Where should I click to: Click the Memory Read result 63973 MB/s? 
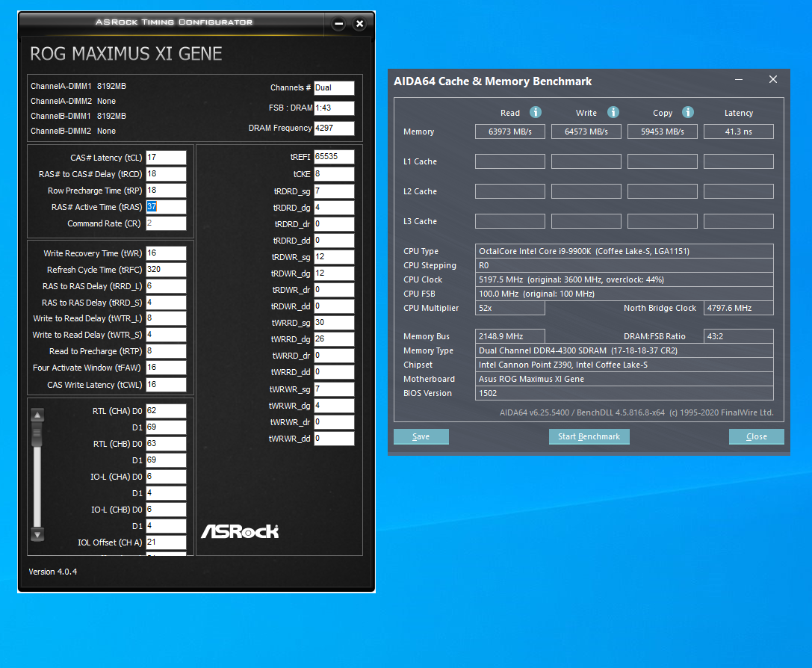[510, 132]
